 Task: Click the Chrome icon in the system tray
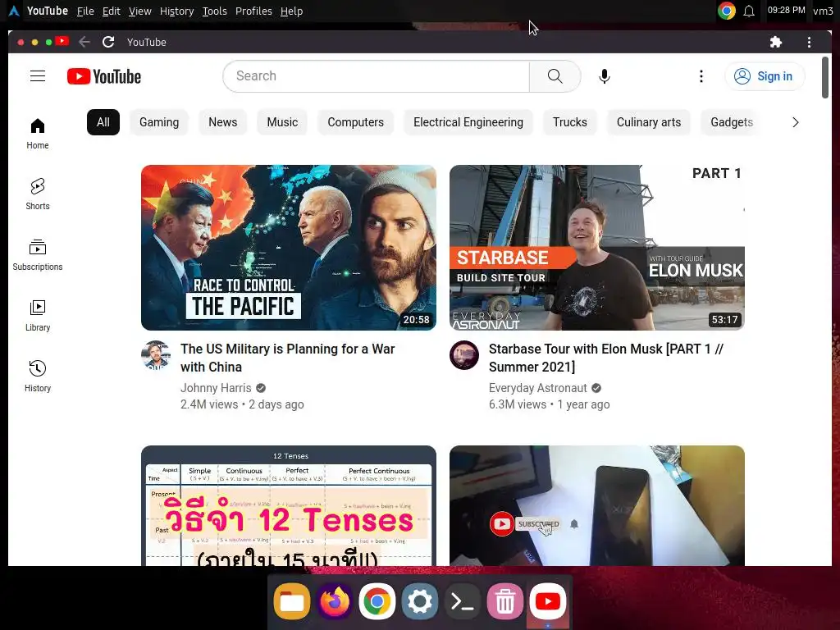click(727, 11)
